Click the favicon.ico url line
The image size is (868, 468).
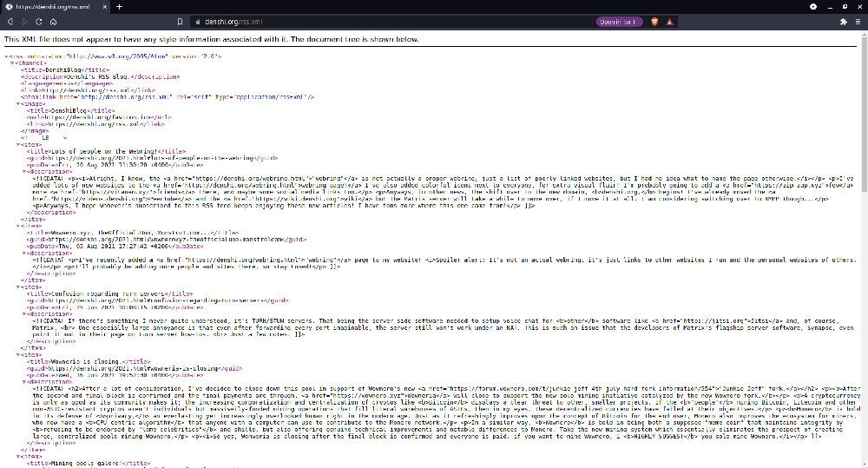[x=99, y=117]
